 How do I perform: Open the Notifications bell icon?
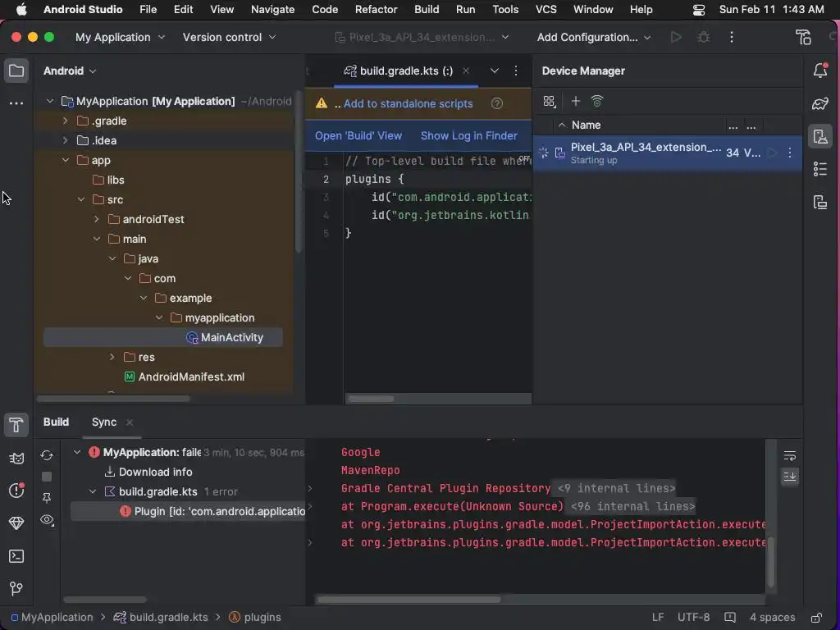[820, 71]
